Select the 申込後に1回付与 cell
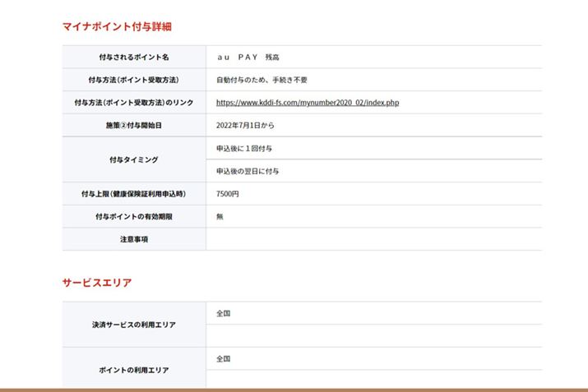The image size is (588, 392). pos(244,148)
